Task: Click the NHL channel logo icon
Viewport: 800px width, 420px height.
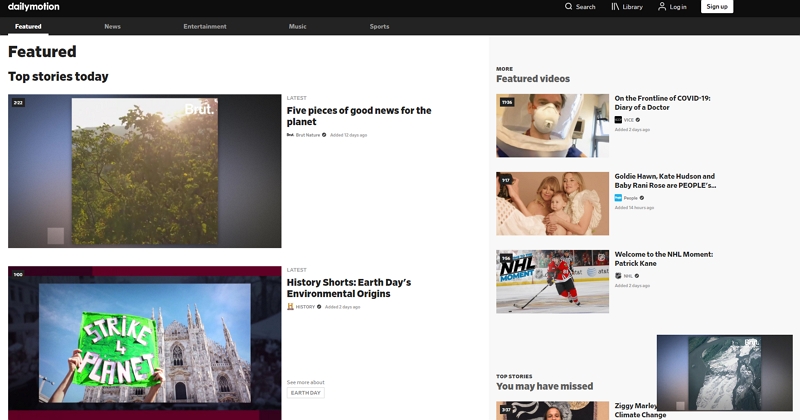Action: tap(618, 276)
